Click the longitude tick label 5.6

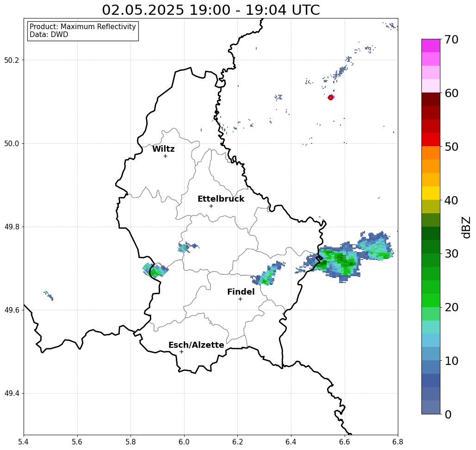pos(77,442)
